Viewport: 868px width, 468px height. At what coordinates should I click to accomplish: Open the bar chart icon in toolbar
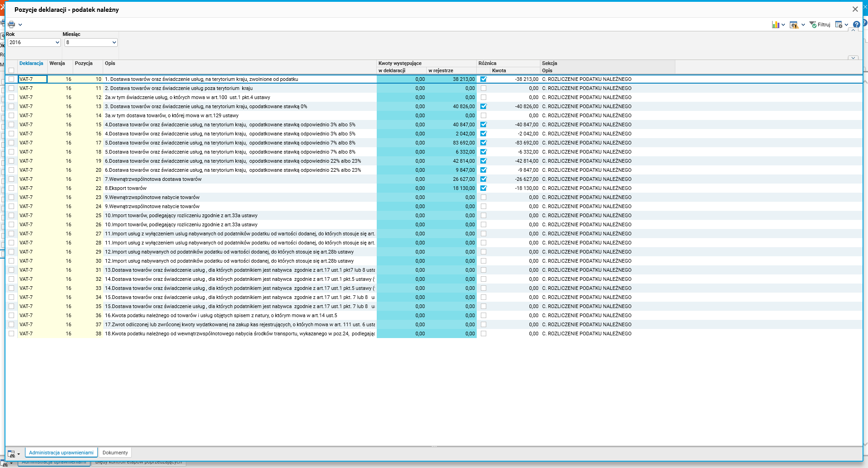point(776,25)
